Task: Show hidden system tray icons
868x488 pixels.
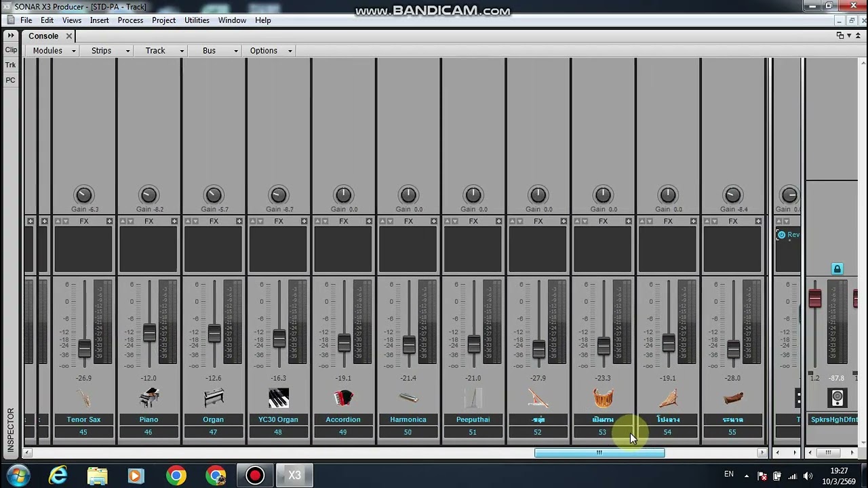Action: click(747, 476)
